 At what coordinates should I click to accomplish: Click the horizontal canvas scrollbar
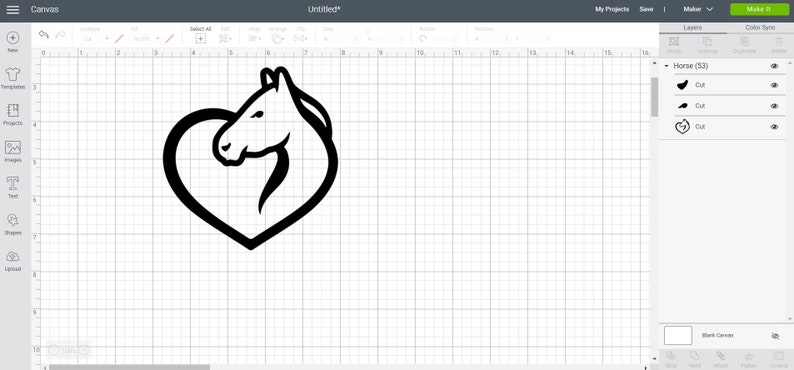[x=129, y=367]
